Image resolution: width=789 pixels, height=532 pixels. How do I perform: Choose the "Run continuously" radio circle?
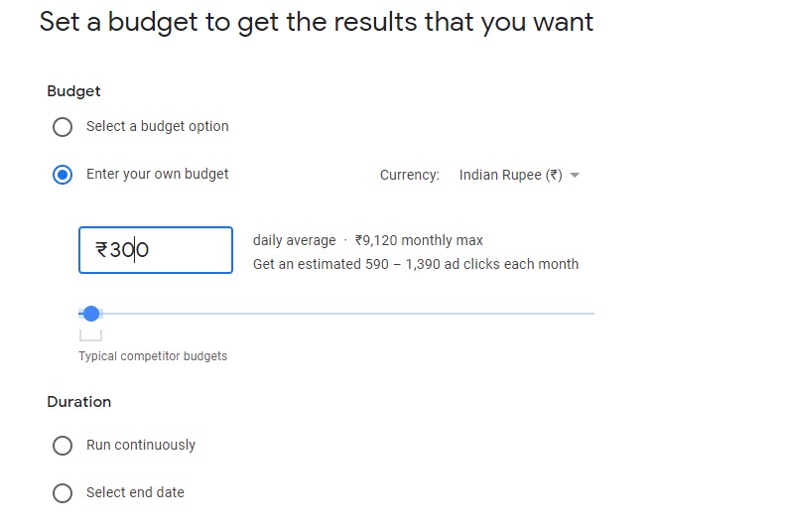63,446
